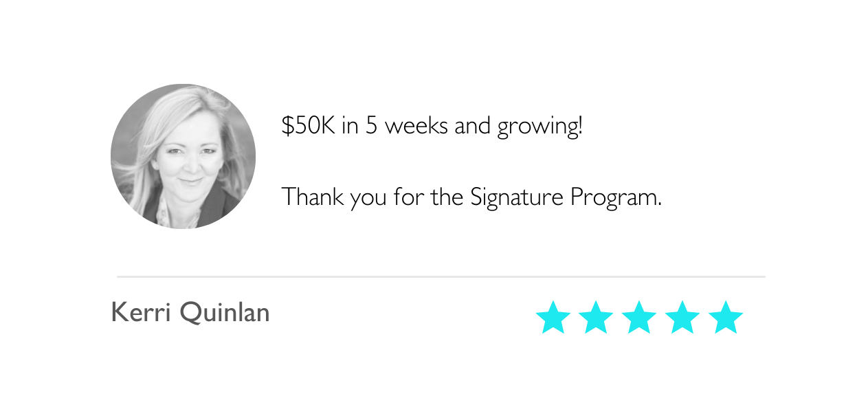
Task: Open Kerri Quinlan's circular profile photo
Action: (183, 156)
